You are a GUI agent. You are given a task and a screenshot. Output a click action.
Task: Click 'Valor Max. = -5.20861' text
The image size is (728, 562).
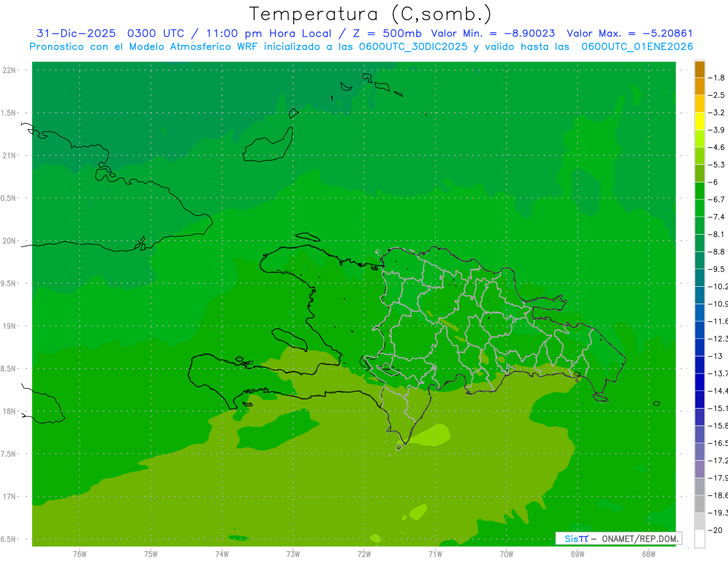tap(629, 33)
